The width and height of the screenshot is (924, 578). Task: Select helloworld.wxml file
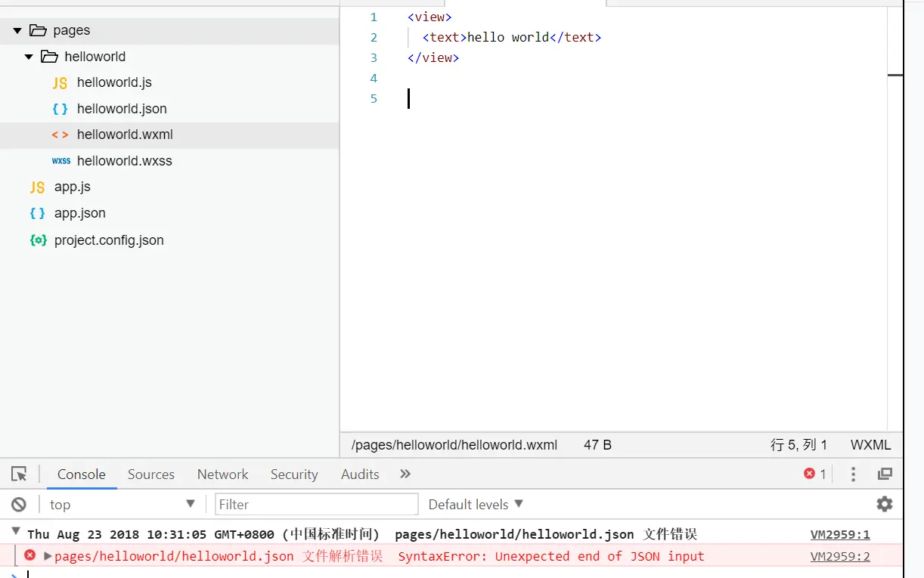[x=125, y=134]
